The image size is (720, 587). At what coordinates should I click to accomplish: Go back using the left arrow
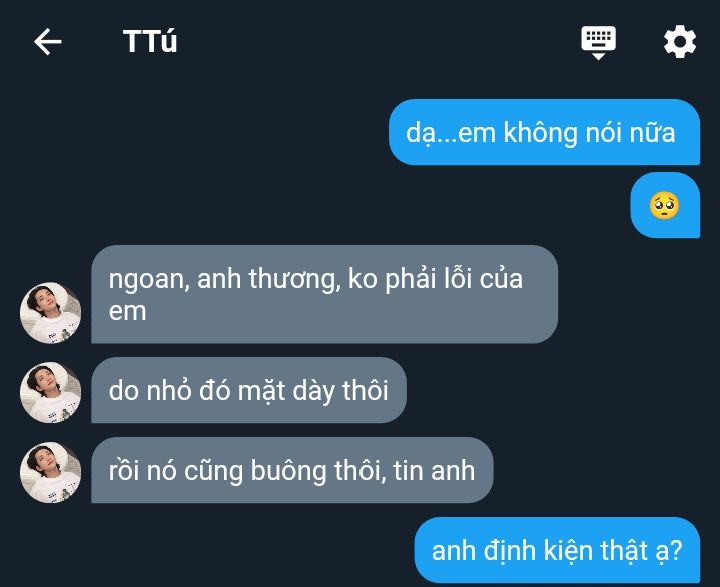pos(48,41)
